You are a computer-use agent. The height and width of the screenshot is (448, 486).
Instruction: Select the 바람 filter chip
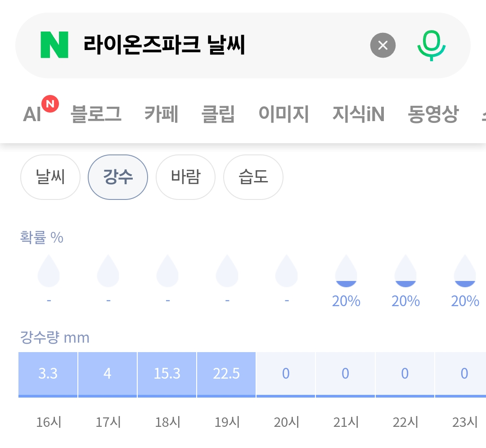click(x=185, y=177)
